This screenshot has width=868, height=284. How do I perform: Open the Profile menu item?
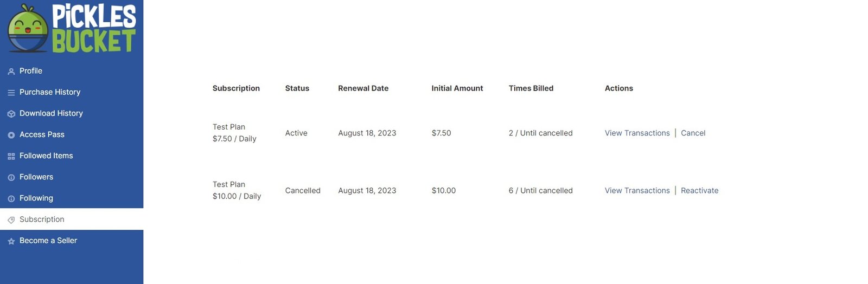point(31,71)
